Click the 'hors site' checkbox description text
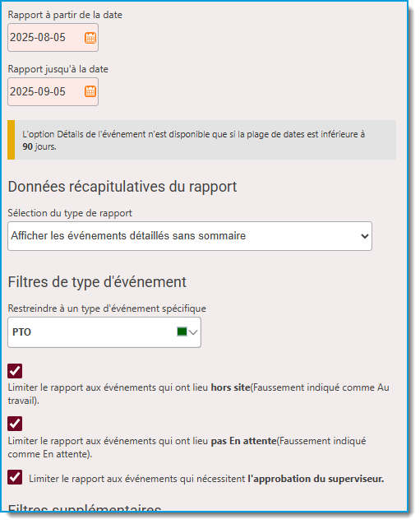420x524 pixels. pyautogui.click(x=199, y=395)
